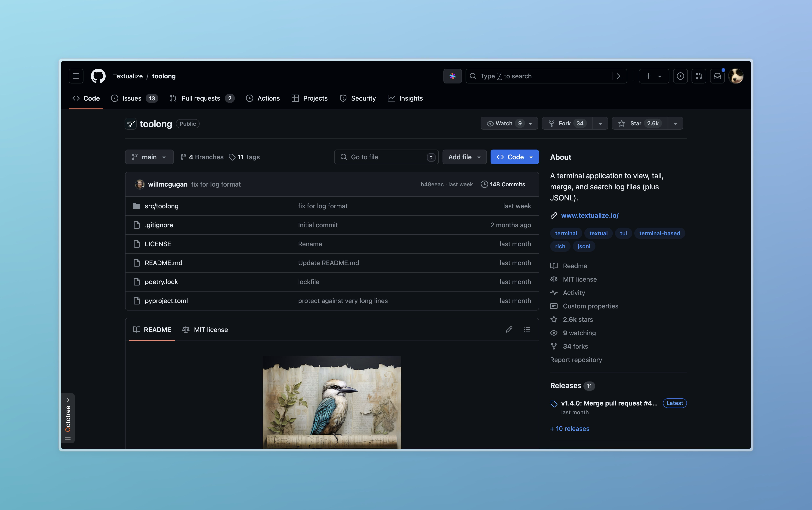Click the Go to file search field
The width and height of the screenshot is (812, 510).
pyautogui.click(x=386, y=157)
